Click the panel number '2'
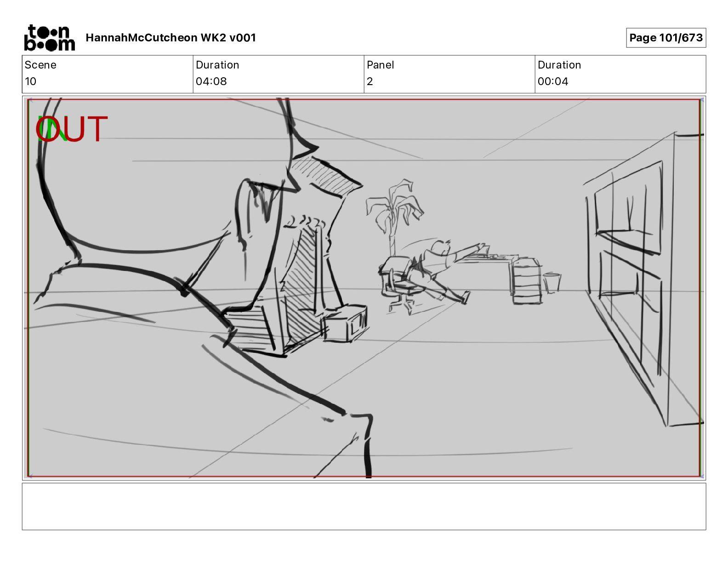 370,81
